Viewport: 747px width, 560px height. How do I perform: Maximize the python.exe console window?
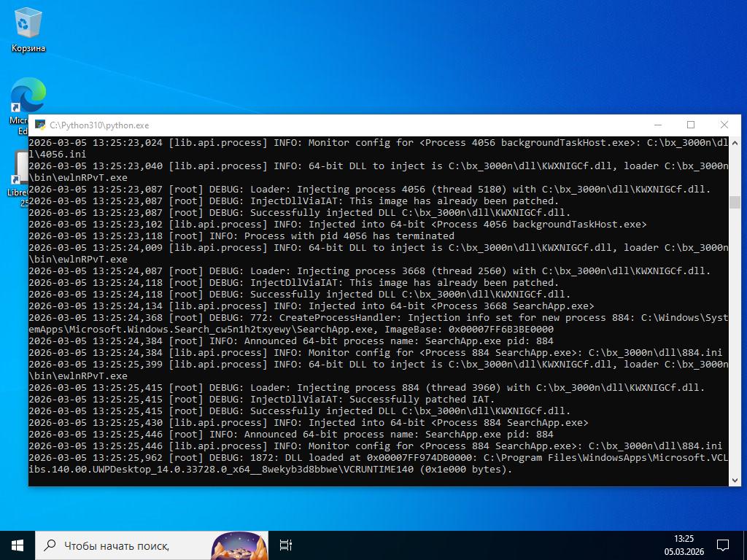[691, 125]
